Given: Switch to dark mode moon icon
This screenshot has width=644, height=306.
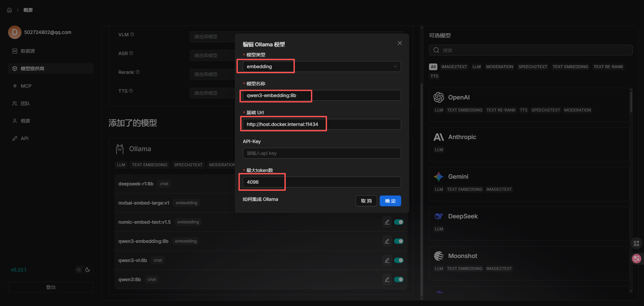Looking at the screenshot, I should (x=88, y=270).
